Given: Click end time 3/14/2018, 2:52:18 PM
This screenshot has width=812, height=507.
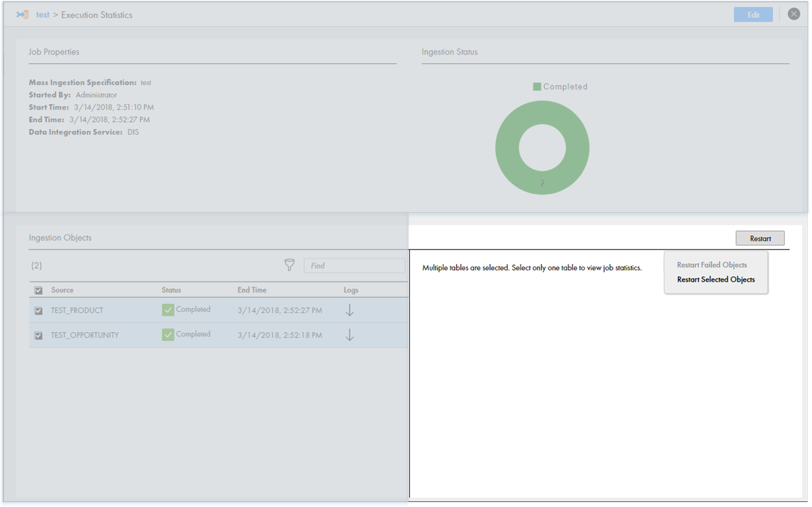Looking at the screenshot, I should click(279, 335).
